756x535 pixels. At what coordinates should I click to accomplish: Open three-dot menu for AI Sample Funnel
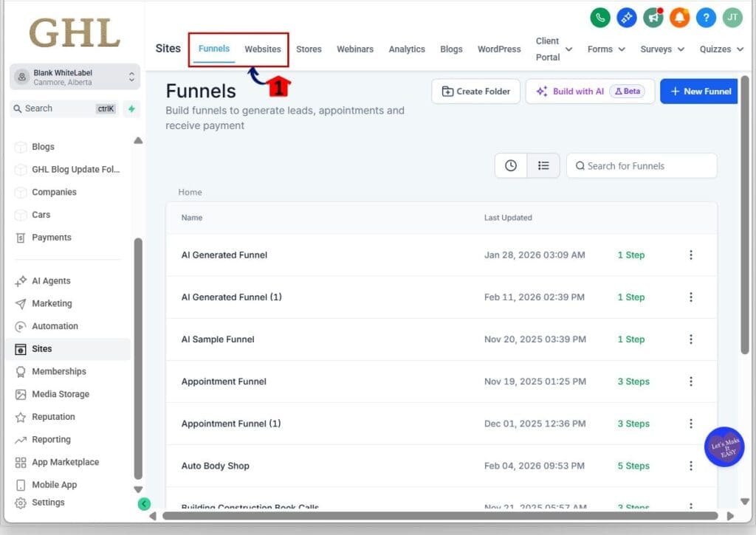pyautogui.click(x=691, y=339)
